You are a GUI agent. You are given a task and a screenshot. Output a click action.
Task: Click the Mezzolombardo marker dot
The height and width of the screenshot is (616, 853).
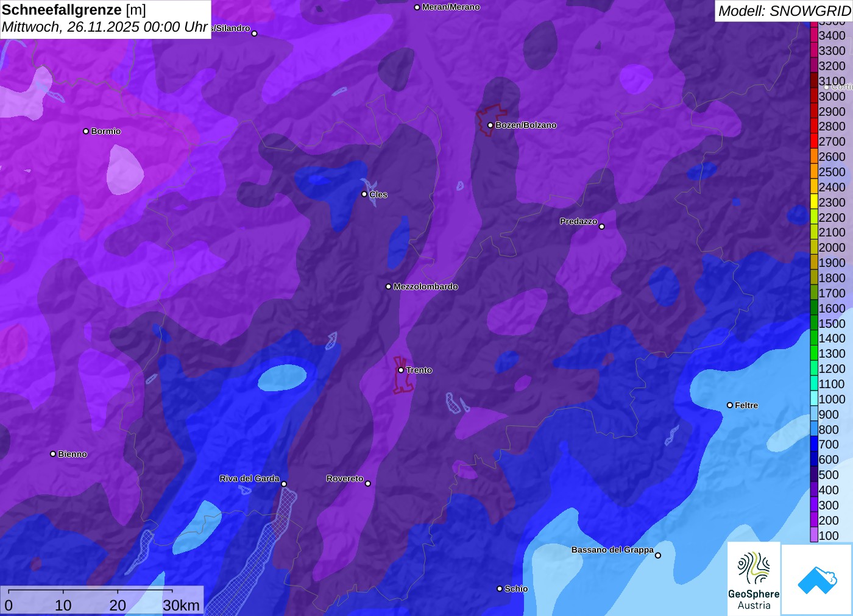click(x=389, y=286)
